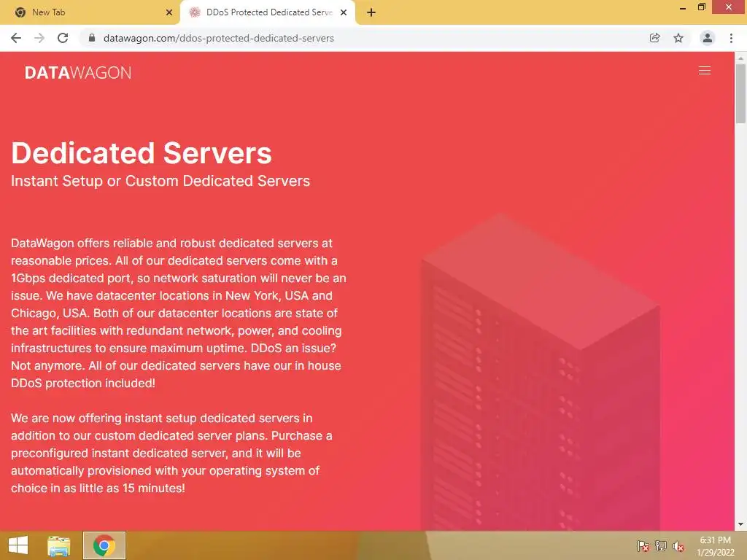The image size is (747, 560).
Task: Reload the DataWagon page
Action: tap(63, 38)
